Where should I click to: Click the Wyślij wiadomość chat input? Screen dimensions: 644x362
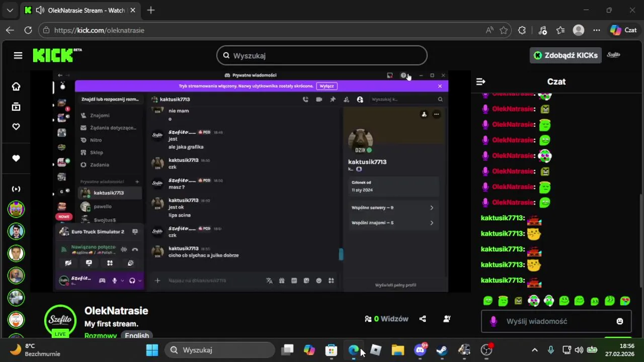pyautogui.click(x=556, y=321)
